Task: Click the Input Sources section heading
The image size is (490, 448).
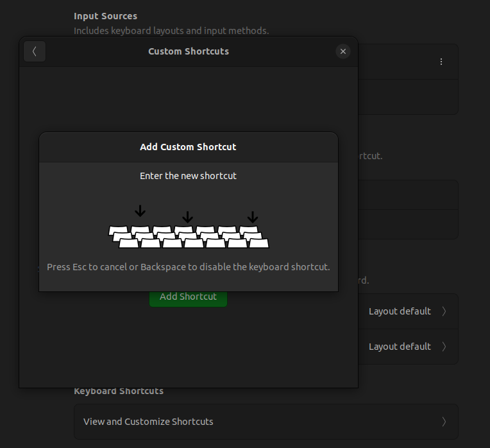Action: click(x=105, y=16)
